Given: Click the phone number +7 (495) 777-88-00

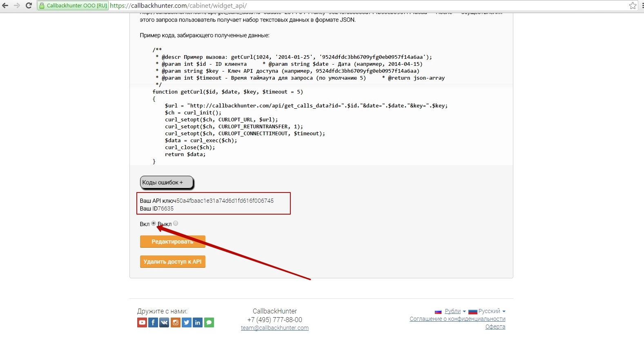Looking at the screenshot, I should pyautogui.click(x=275, y=320).
